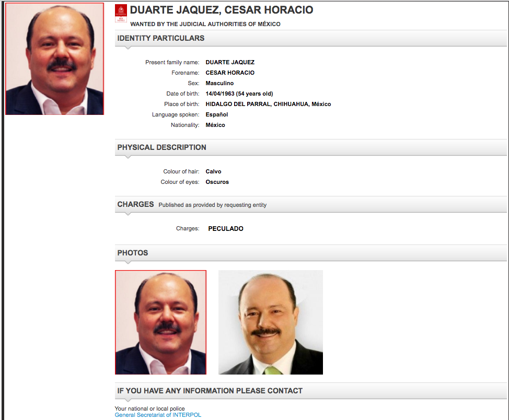This screenshot has width=509, height=420.
Task: Click the hair colour value Calvo
Action: 213,171
